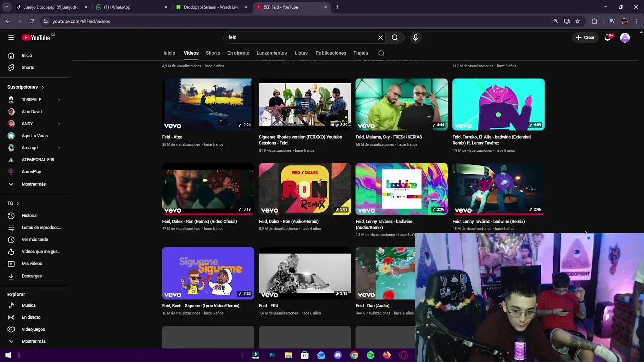Play the Feid - FKU thumbnail
This screenshot has width=644, height=362.
point(305,273)
